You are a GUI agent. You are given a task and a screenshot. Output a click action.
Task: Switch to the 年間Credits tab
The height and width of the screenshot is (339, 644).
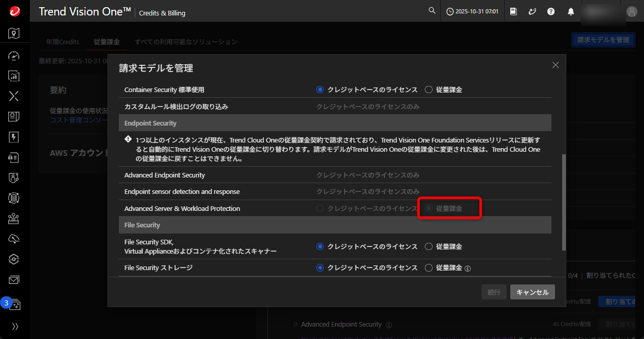click(63, 42)
